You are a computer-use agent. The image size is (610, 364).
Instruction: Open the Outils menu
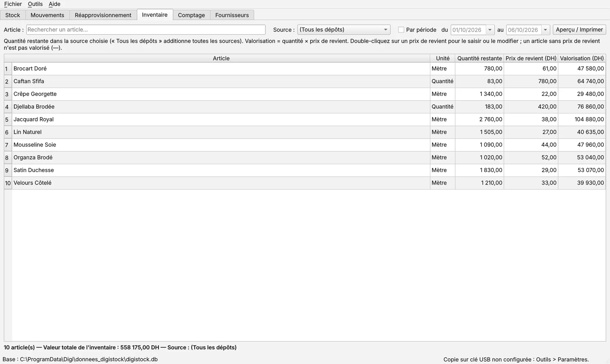(x=35, y=4)
